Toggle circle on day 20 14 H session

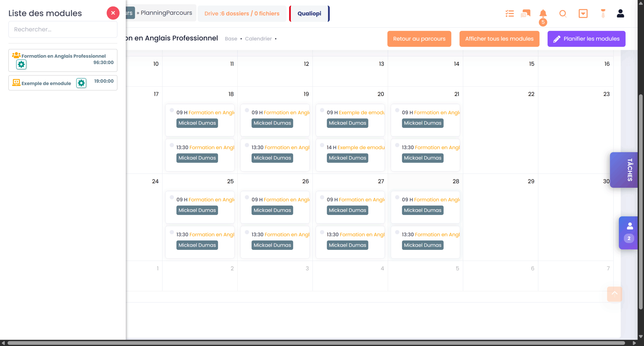[x=322, y=145]
